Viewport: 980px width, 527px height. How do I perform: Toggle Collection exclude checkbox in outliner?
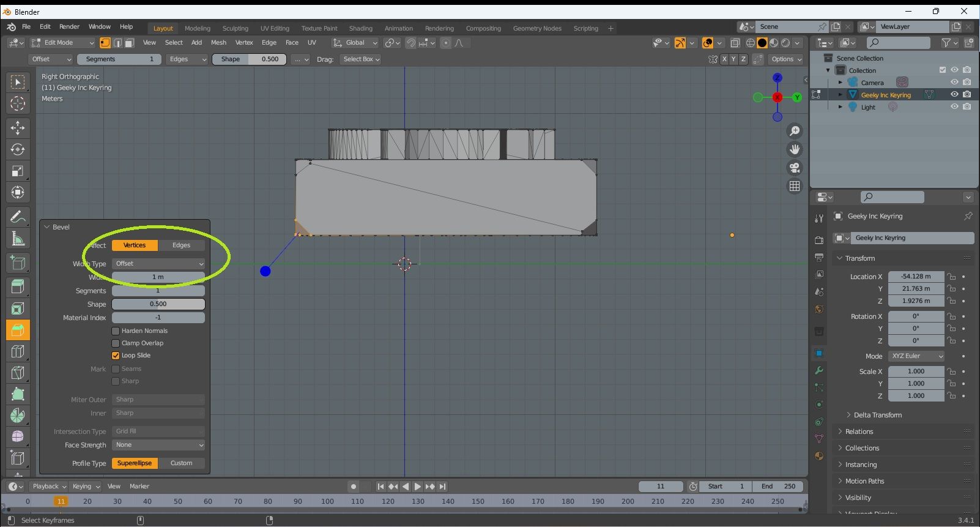tap(943, 70)
